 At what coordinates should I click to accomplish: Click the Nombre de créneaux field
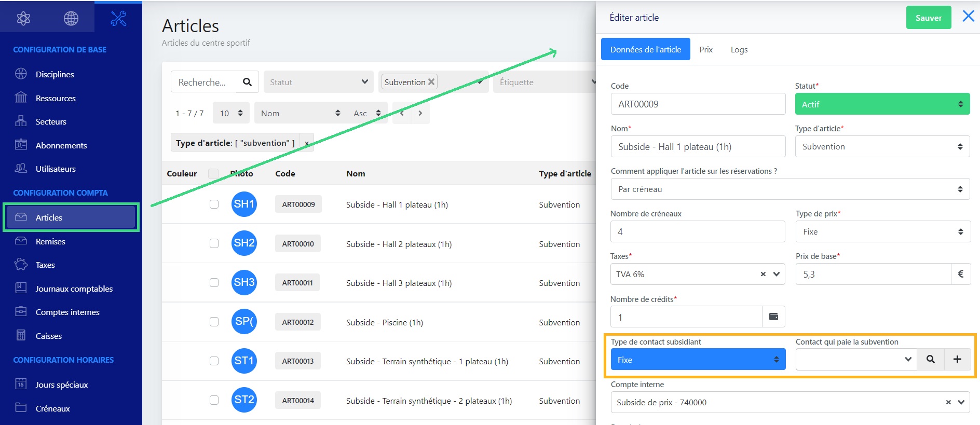(x=698, y=231)
